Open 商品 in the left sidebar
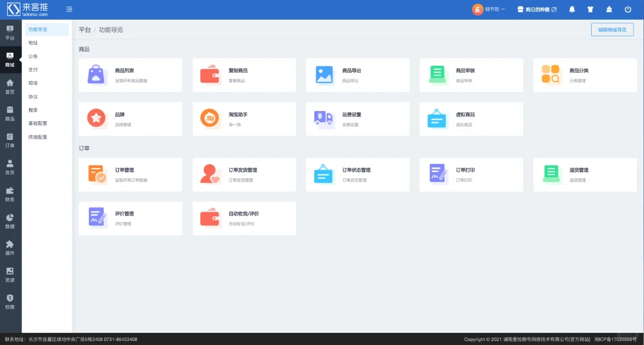This screenshot has height=345, width=644. pyautogui.click(x=10, y=114)
